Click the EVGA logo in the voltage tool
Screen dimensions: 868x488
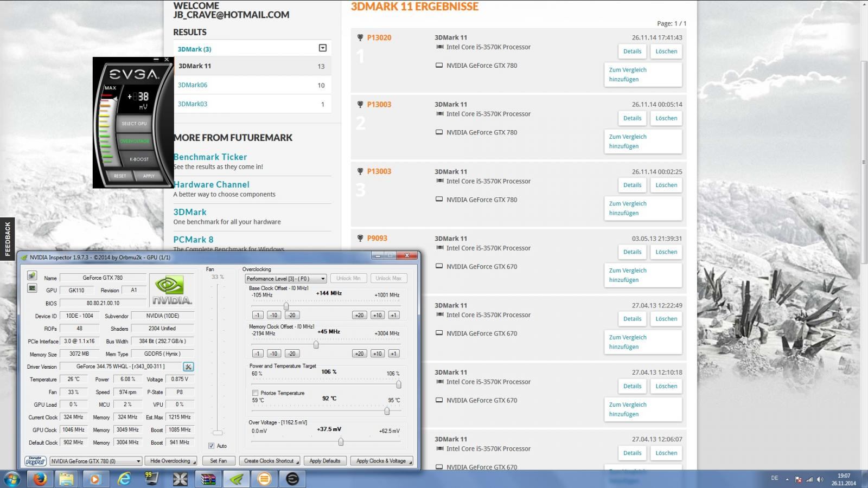tap(134, 74)
